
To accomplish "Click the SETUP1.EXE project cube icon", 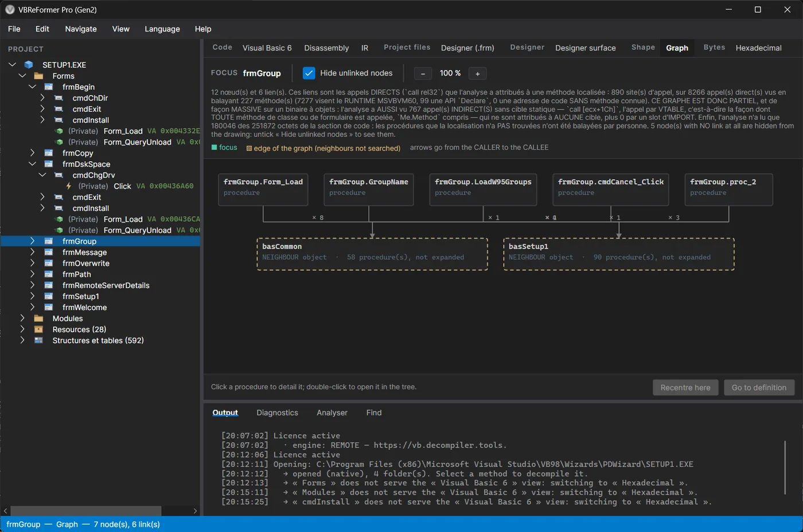I will (29, 65).
